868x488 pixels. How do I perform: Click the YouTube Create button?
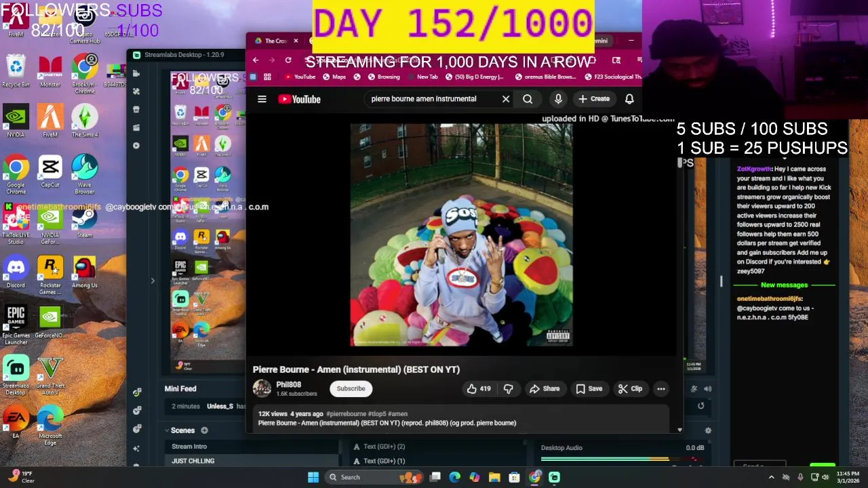point(594,99)
